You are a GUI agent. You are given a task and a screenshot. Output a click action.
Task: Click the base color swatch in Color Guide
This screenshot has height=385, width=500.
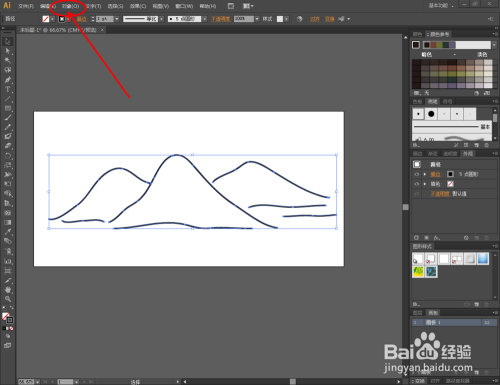(x=416, y=45)
